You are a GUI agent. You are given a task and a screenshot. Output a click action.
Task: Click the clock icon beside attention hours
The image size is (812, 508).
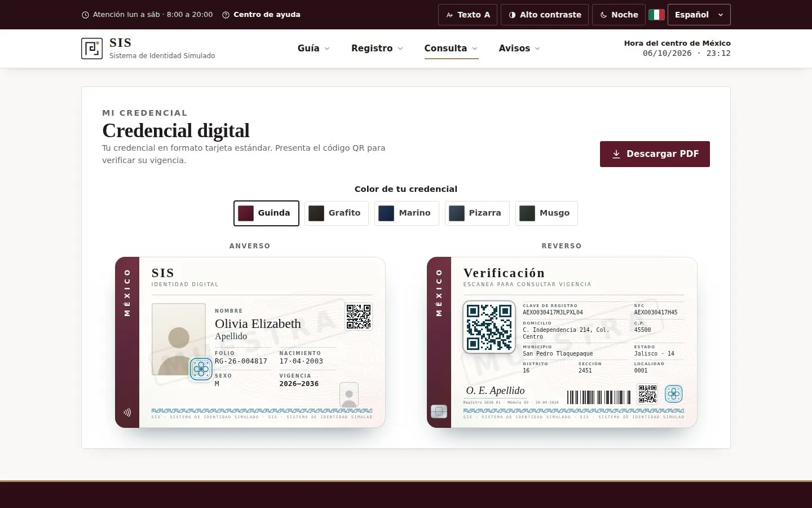(x=86, y=15)
